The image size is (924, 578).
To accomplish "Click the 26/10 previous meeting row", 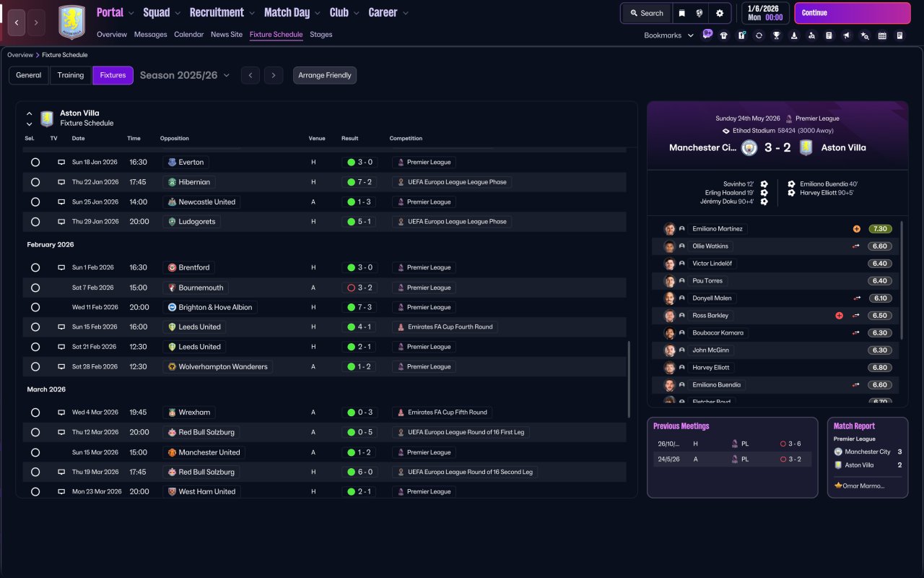I will (732, 444).
